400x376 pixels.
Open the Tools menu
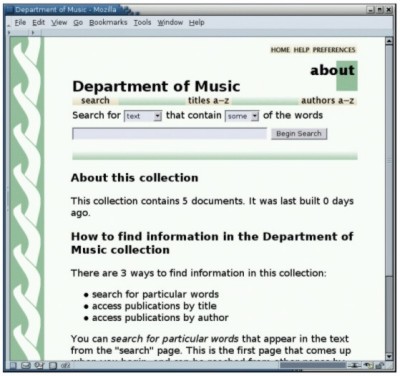[x=142, y=22]
